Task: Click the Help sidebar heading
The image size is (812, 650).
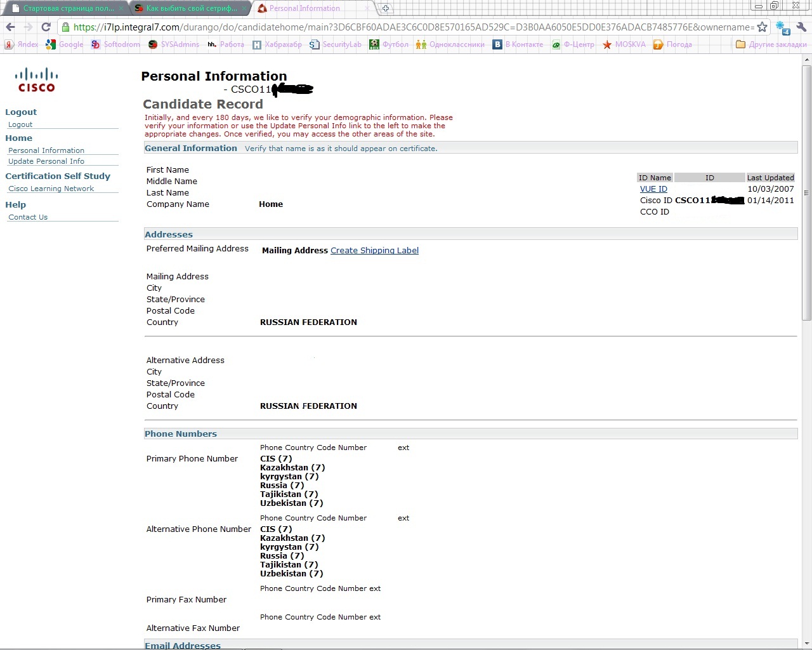Action: pyautogui.click(x=15, y=204)
